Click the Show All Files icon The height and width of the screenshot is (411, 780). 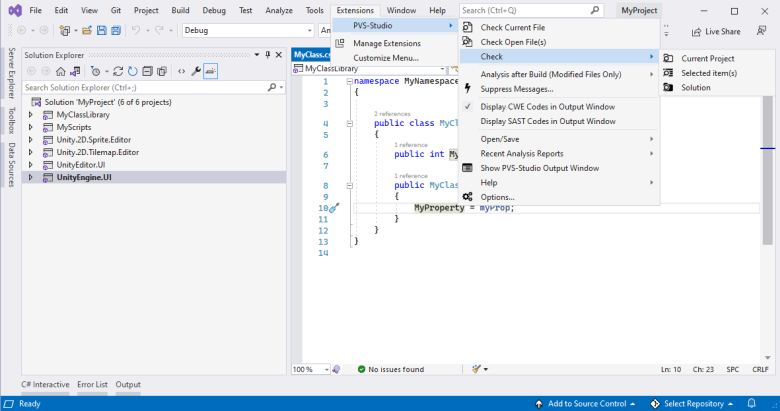pos(162,72)
